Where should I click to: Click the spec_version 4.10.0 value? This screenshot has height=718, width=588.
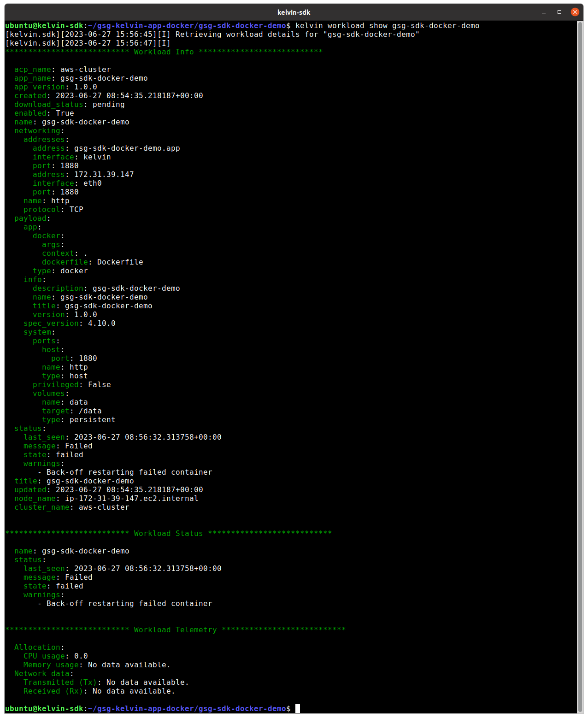click(x=102, y=324)
